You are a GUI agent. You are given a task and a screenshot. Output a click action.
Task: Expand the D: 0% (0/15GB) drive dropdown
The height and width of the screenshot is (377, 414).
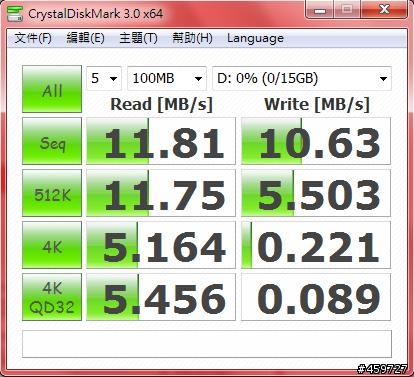pos(302,79)
